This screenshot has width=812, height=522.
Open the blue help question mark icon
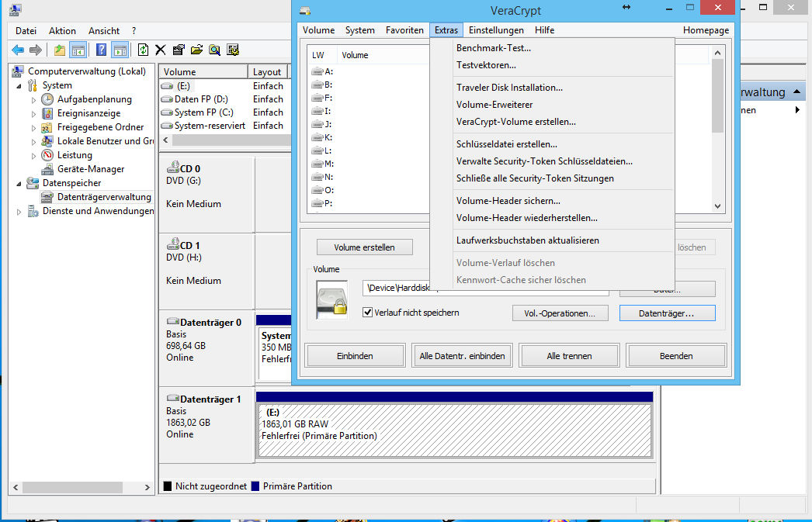[x=102, y=50]
